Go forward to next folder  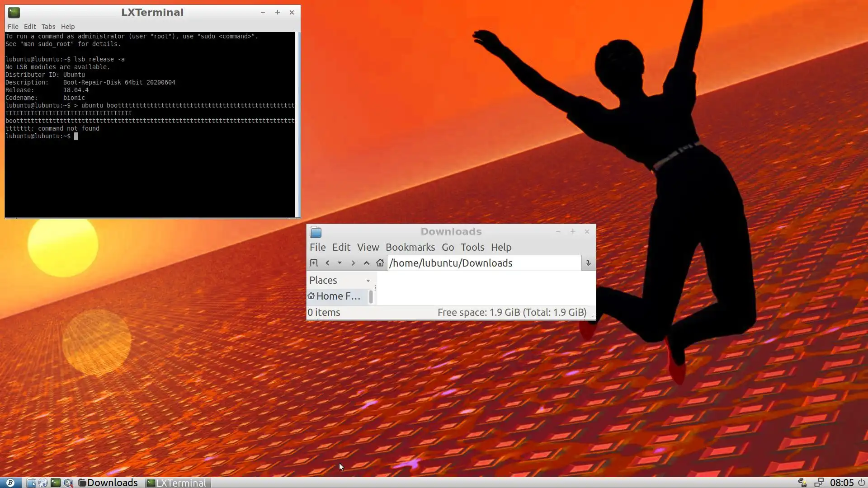(353, 263)
